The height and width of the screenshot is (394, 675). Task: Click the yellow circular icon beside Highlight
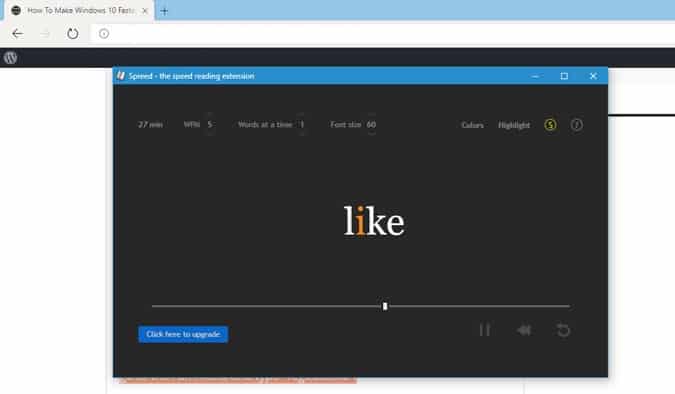point(550,125)
